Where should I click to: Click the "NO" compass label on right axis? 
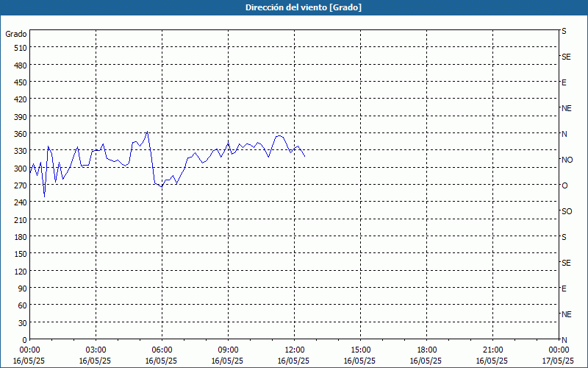(x=567, y=160)
